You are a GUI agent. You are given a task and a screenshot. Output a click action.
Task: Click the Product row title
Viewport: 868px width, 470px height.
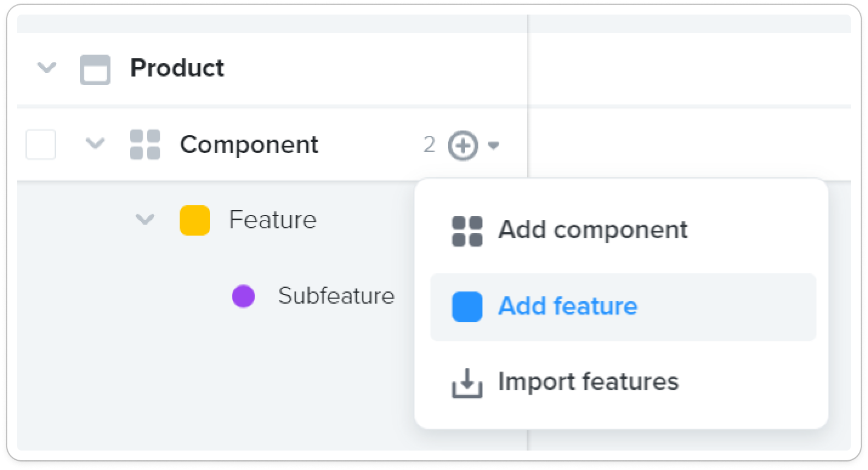177,68
